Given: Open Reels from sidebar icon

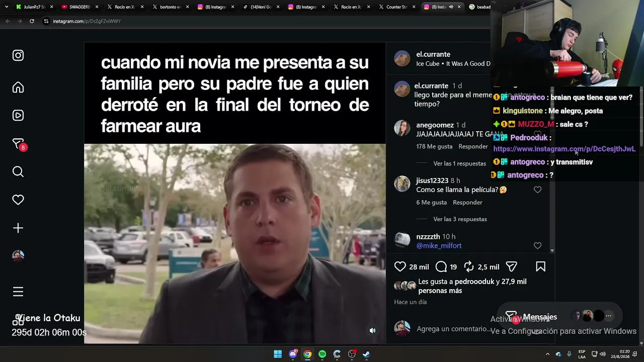Looking at the screenshot, I should pos(18,116).
